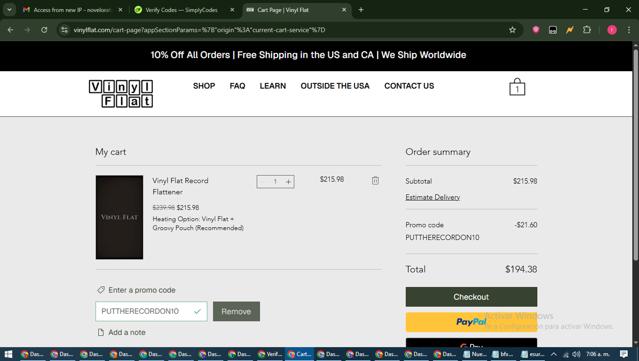Click the Vinyl Flat logo
The image size is (639, 361).
pyautogui.click(x=121, y=94)
